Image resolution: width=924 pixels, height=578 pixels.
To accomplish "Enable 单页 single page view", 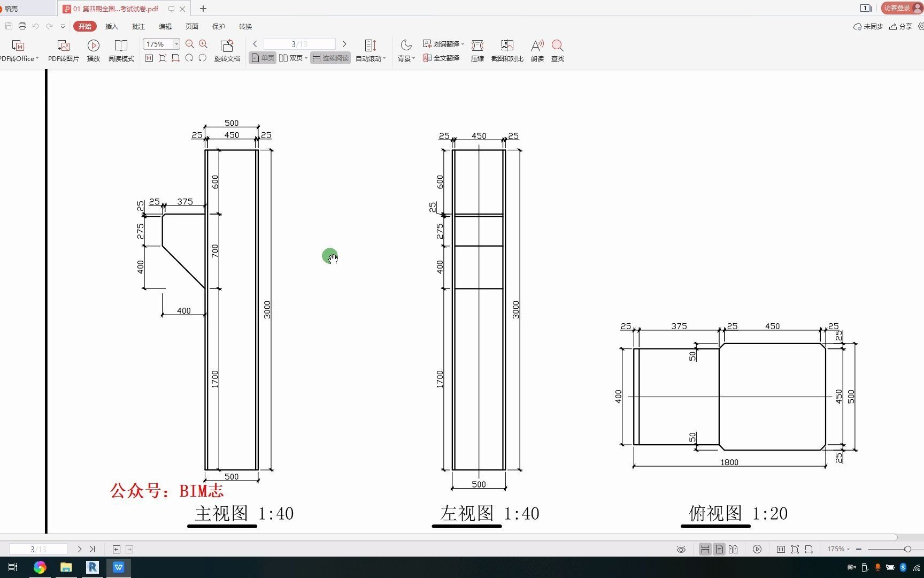I will click(x=262, y=58).
